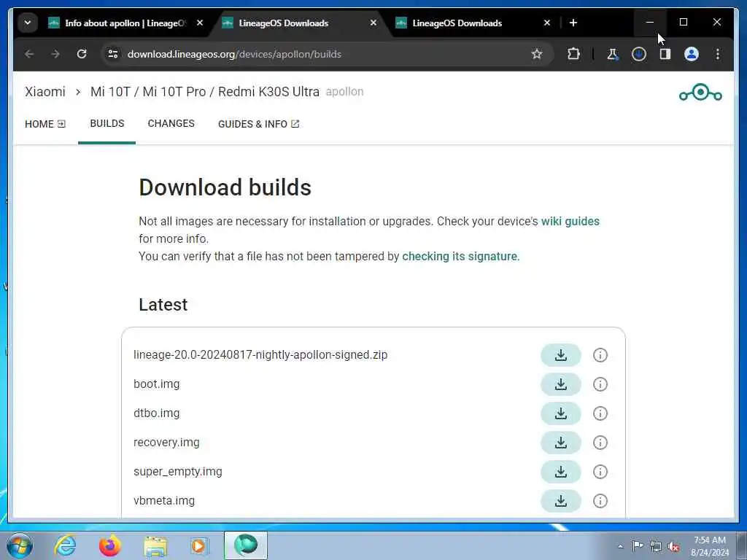Download recovery.img file
This screenshot has width=747, height=560.
coord(561,443)
